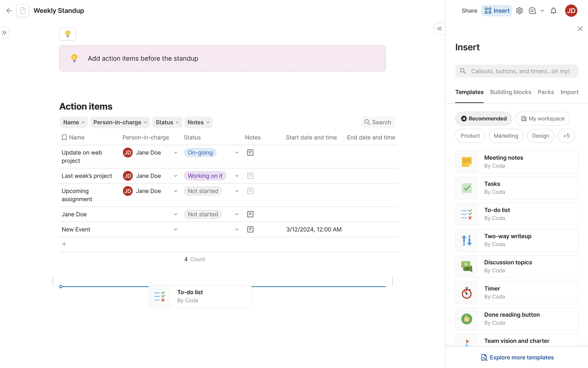
Task: Click the notifications bell icon
Action: click(553, 11)
